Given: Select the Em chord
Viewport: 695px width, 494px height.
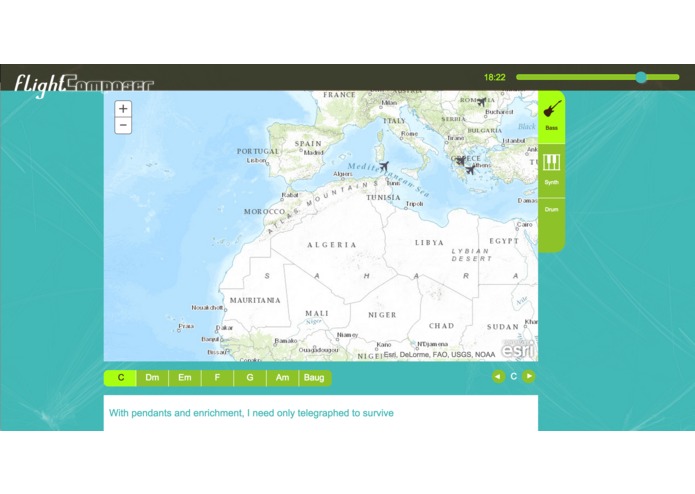Looking at the screenshot, I should click(x=185, y=378).
